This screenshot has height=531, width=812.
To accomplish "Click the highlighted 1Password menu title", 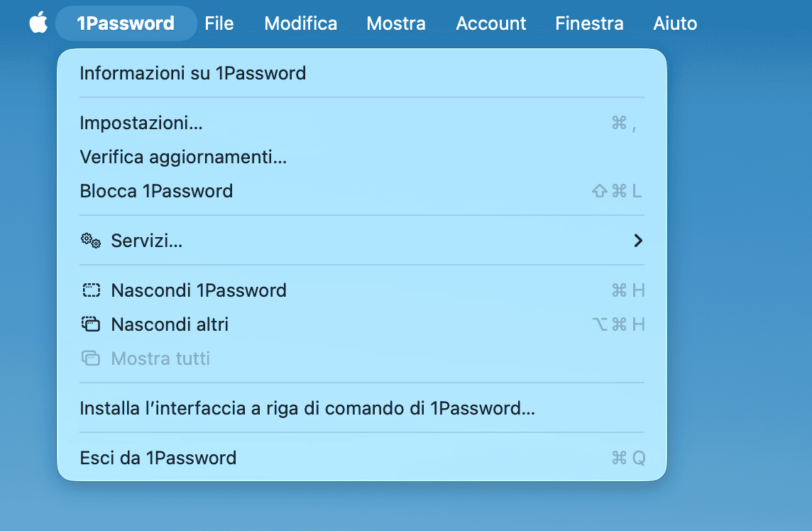I will (x=126, y=23).
